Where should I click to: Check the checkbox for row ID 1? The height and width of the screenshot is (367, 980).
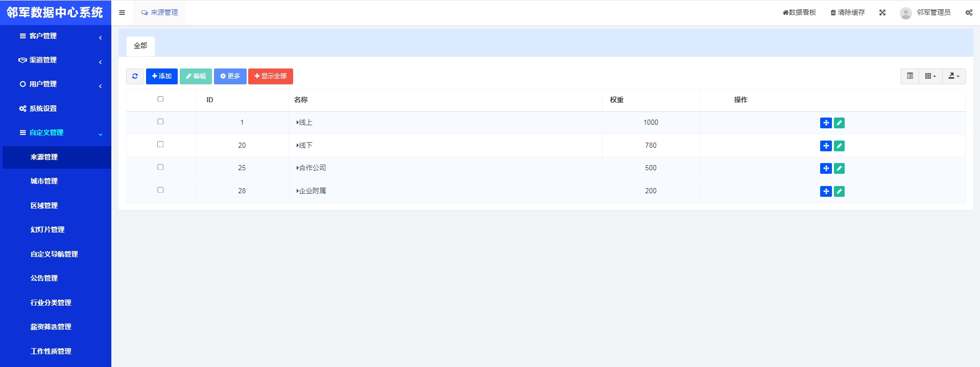(160, 122)
